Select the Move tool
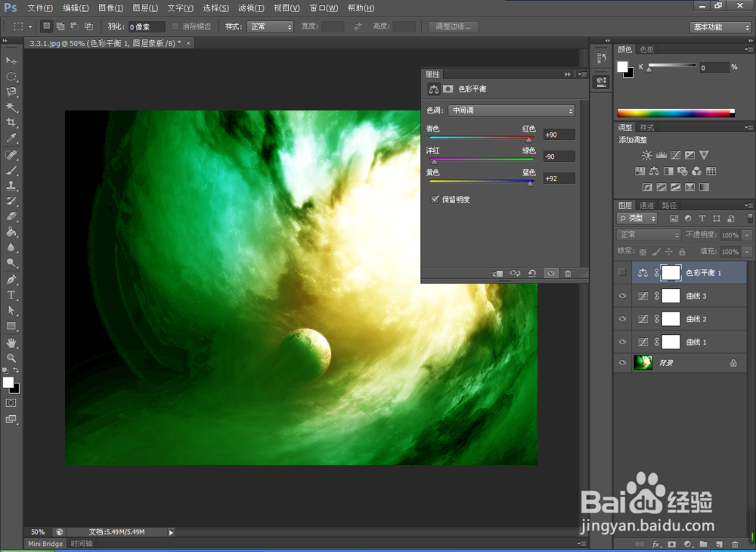Image resolution: width=756 pixels, height=552 pixels. tap(11, 60)
